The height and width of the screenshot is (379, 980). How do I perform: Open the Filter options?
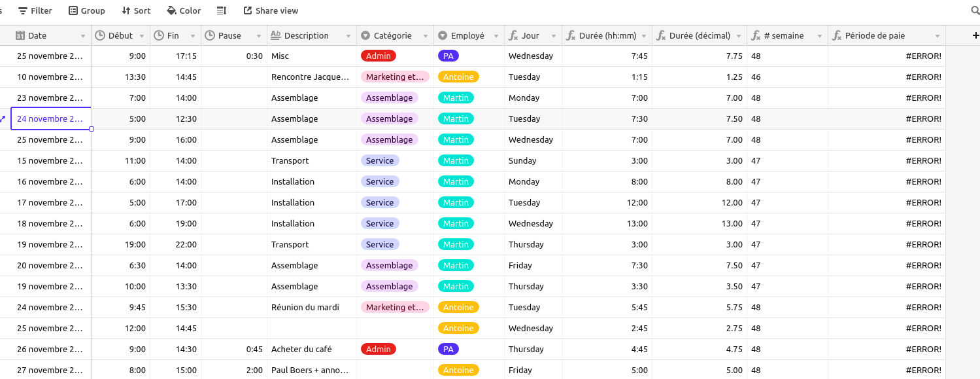click(x=35, y=10)
